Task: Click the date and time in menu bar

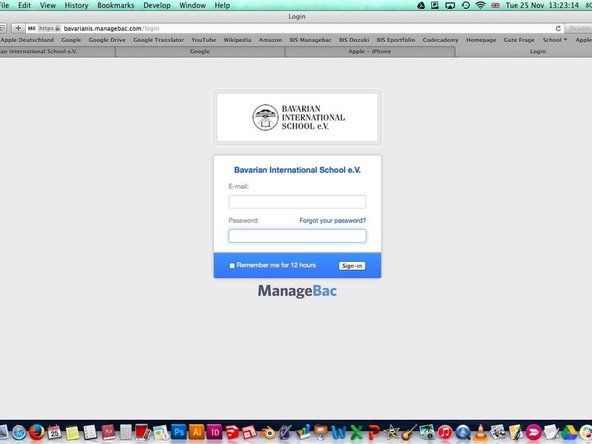Action: coord(542,5)
